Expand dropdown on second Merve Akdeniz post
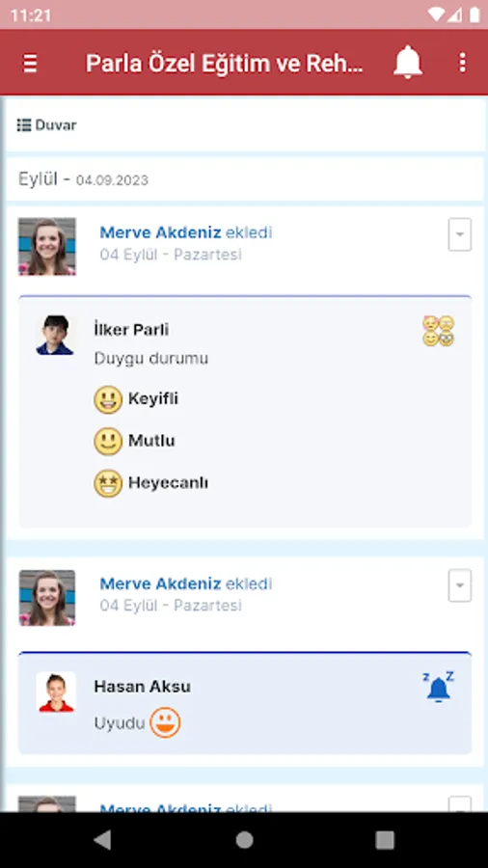Screen dimensions: 488x868 460,585
